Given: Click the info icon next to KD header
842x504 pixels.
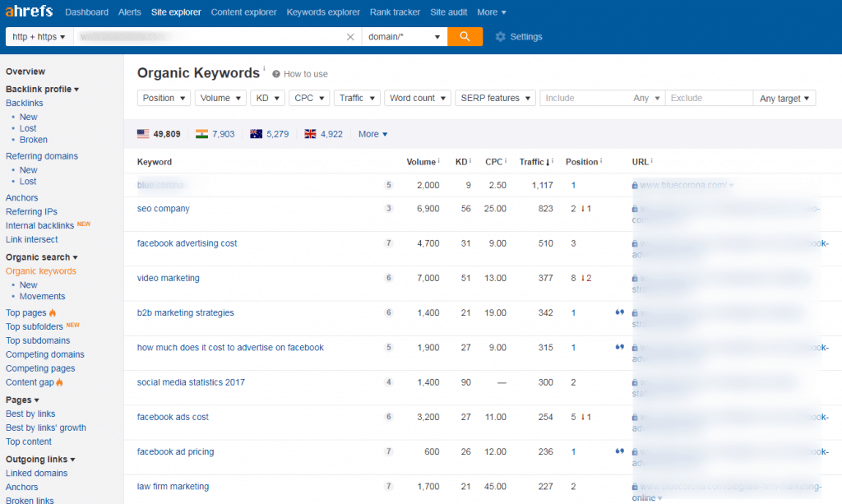Looking at the screenshot, I should point(470,160).
